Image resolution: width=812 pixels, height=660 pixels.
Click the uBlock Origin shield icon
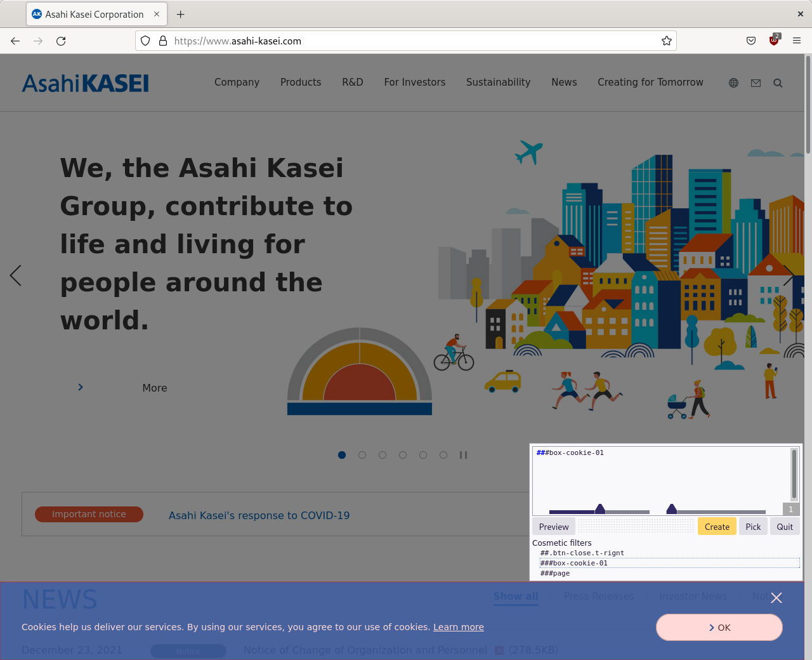pyautogui.click(x=774, y=41)
